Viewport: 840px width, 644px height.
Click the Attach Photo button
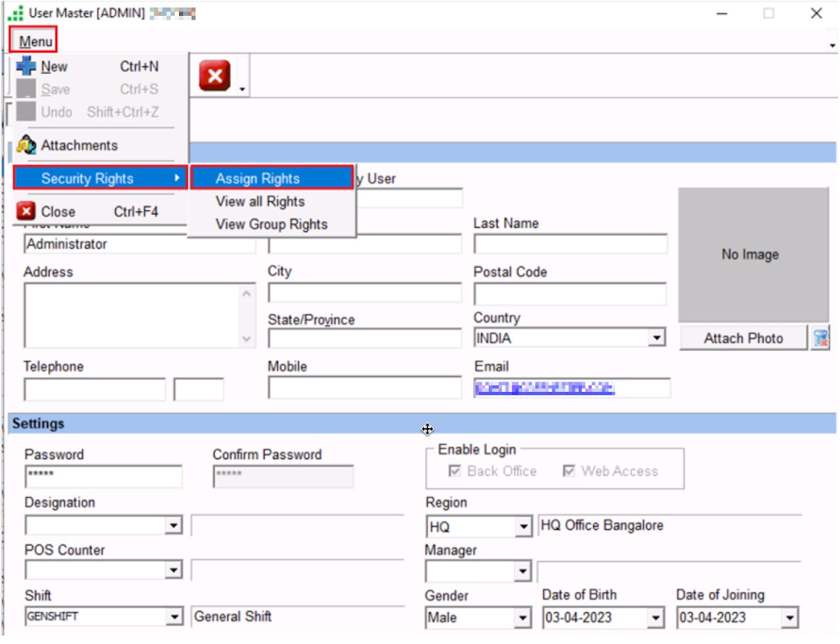(x=743, y=338)
